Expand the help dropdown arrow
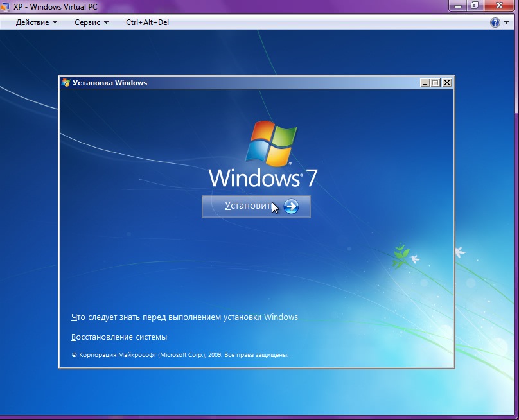This screenshot has width=519, height=420. pyautogui.click(x=506, y=22)
